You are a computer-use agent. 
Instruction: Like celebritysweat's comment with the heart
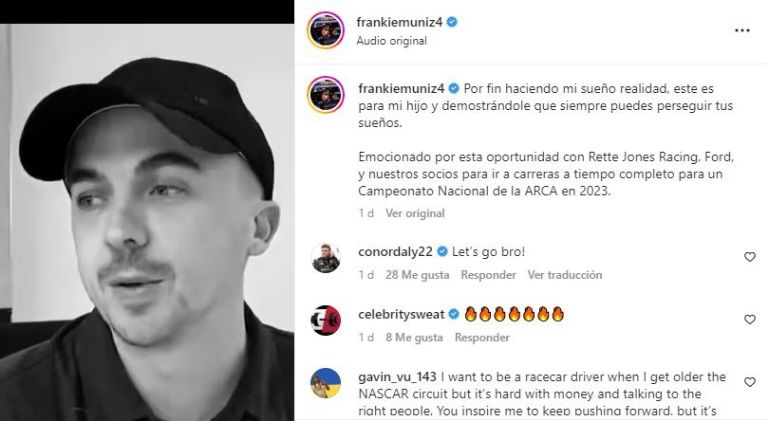click(750, 320)
